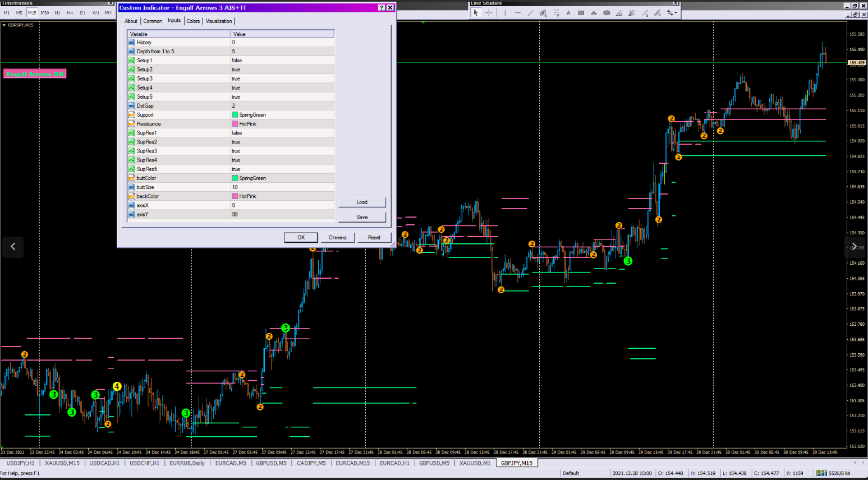The image size is (868, 480).
Task: Pick the vertical line drawing tool
Action: pyautogui.click(x=505, y=13)
